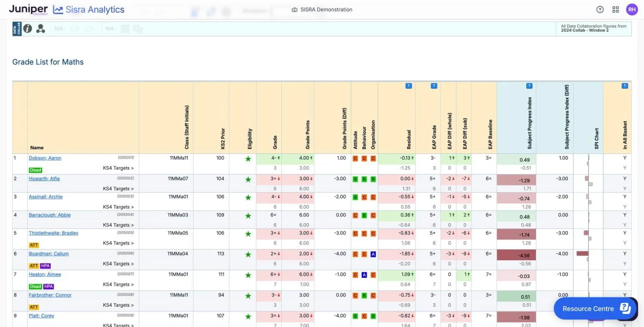Click the help icon above EAP Grade column
The image size is (644, 327).
point(434,86)
